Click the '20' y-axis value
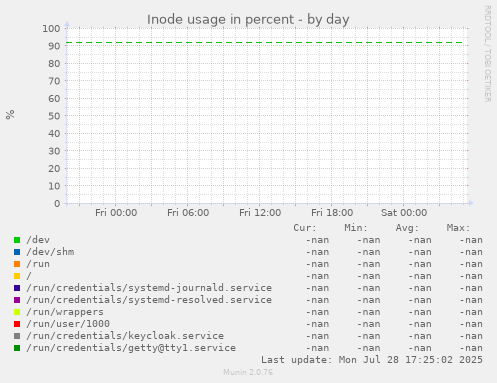The image size is (497, 383). 54,169
